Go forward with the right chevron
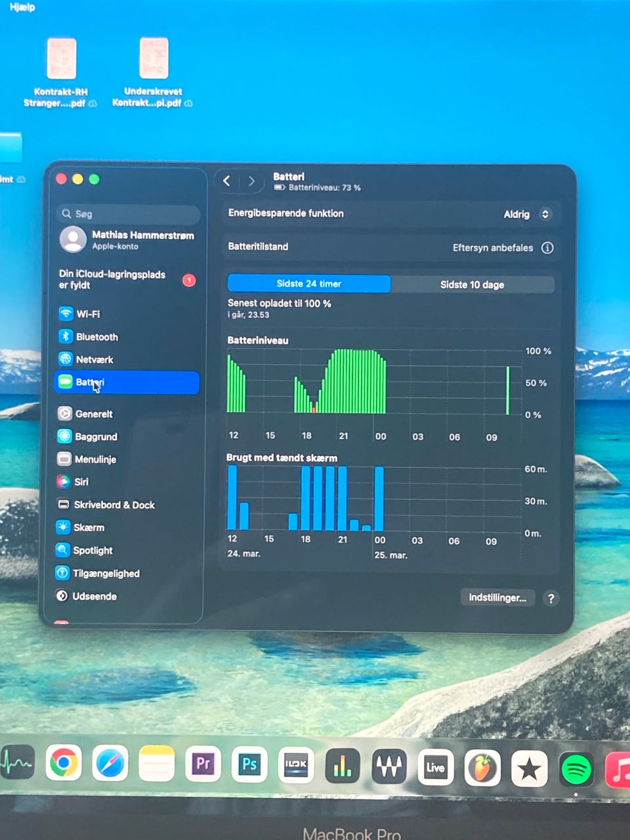The image size is (630, 840). coord(251,181)
